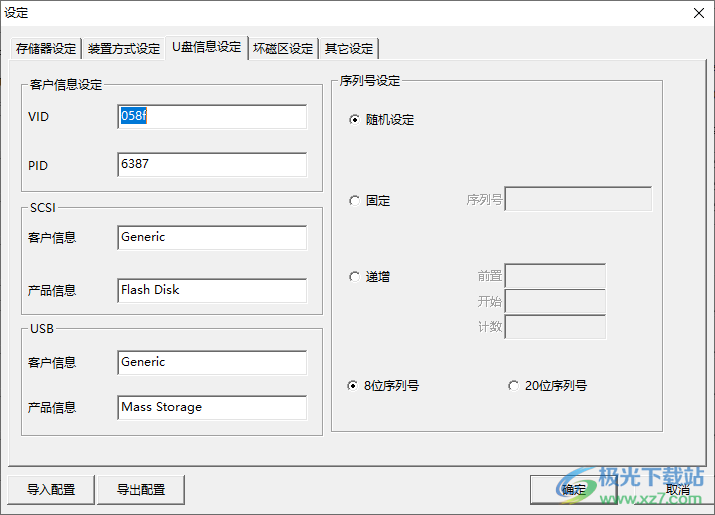Switch to the 存储器设定 tab
Image resolution: width=715 pixels, height=515 pixels.
46,48
